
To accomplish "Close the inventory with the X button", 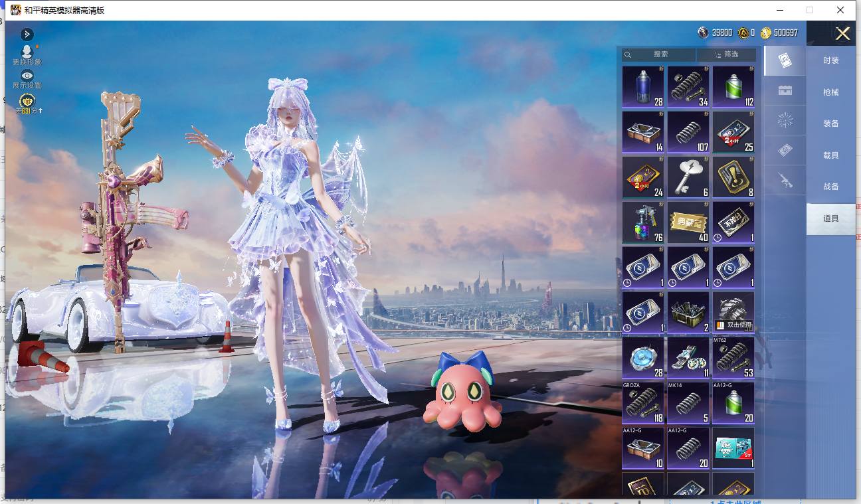I will coord(842,34).
